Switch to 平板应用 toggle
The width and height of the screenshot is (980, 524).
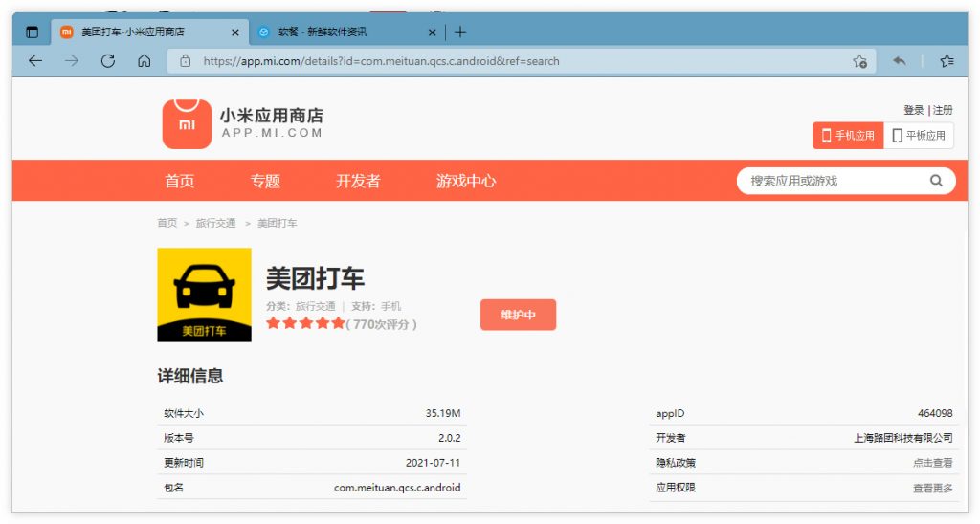[919, 136]
